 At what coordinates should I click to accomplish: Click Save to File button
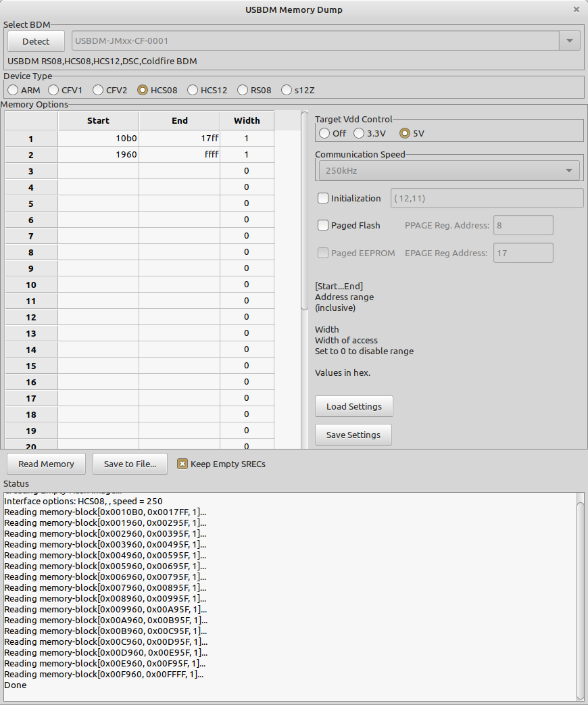tap(130, 464)
